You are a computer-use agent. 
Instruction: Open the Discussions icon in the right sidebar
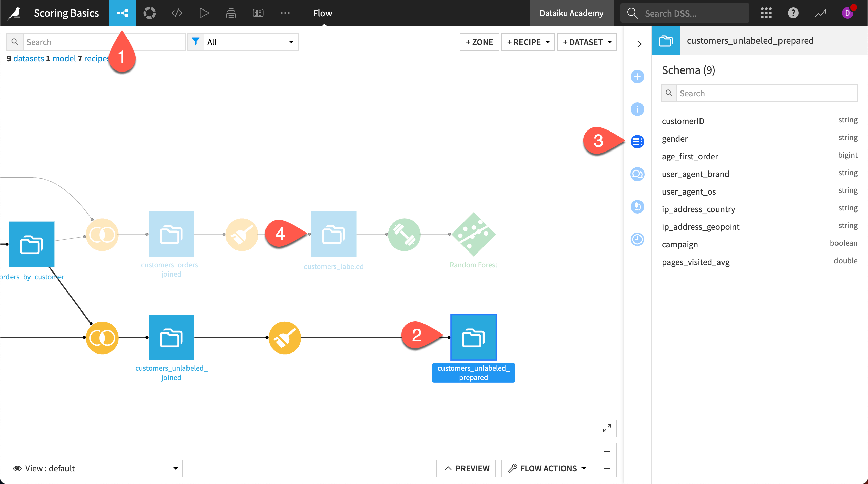point(637,174)
